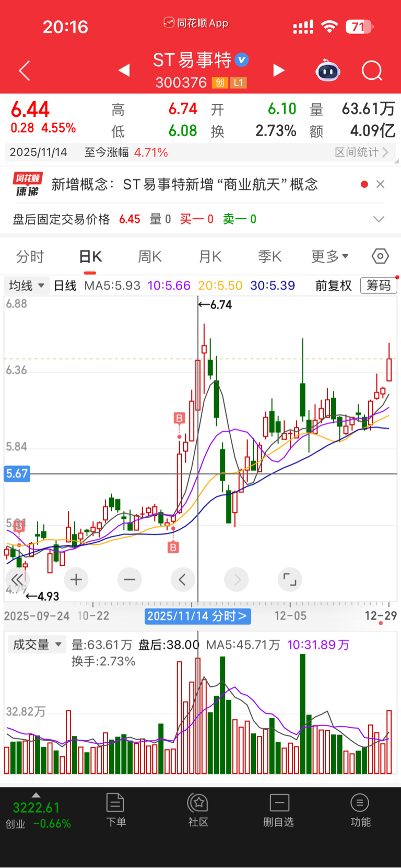Move the crosshair to the next candle
The height and width of the screenshot is (868, 401).
click(237, 579)
